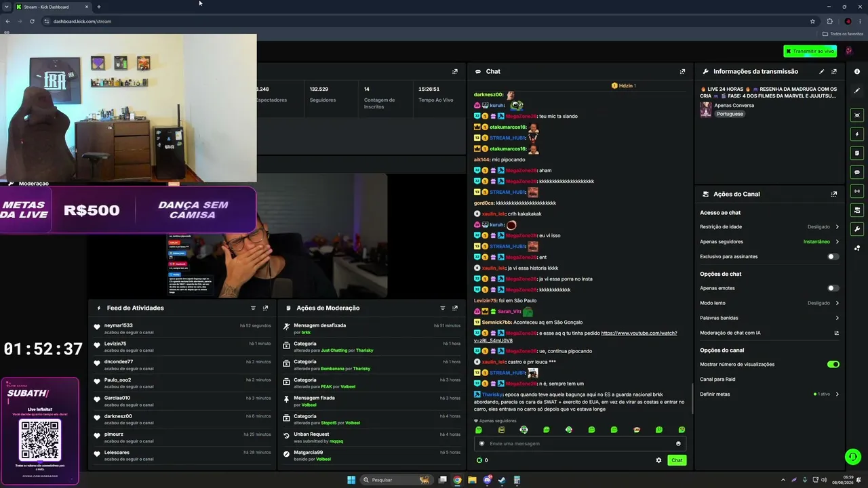Viewport: 868px width, 488px height.
Task: Click the focus-frame sidebar icon
Action: (x=857, y=115)
